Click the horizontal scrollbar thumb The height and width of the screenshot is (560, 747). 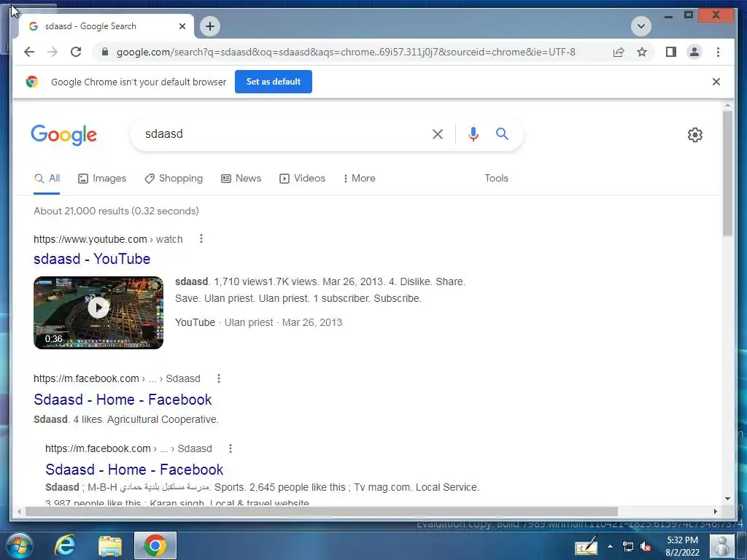click(x=322, y=511)
